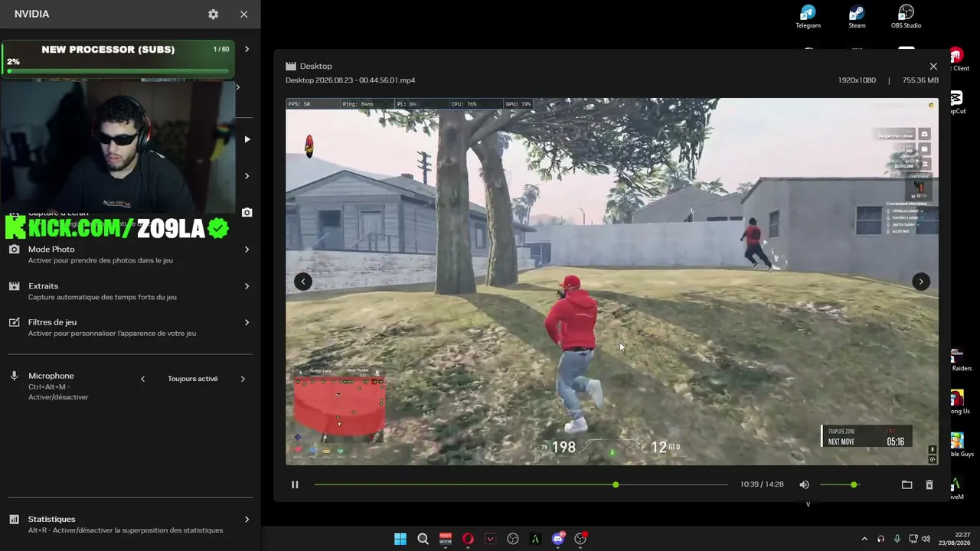Image resolution: width=980 pixels, height=551 pixels.
Task: Expand the Extraits chevron
Action: pos(247,286)
